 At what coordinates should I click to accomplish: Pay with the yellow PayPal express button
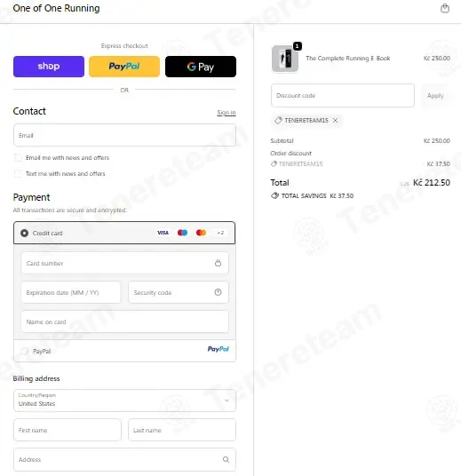(124, 67)
